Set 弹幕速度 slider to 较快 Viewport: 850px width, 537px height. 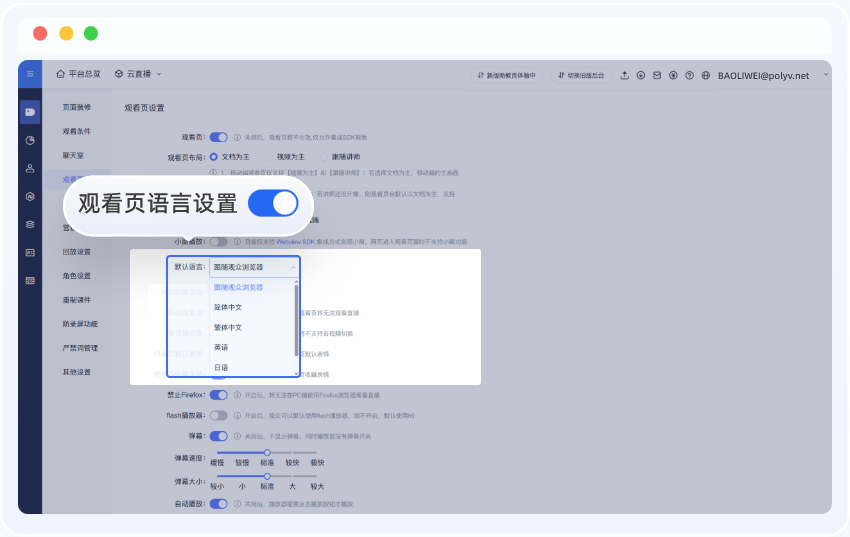tap(292, 452)
